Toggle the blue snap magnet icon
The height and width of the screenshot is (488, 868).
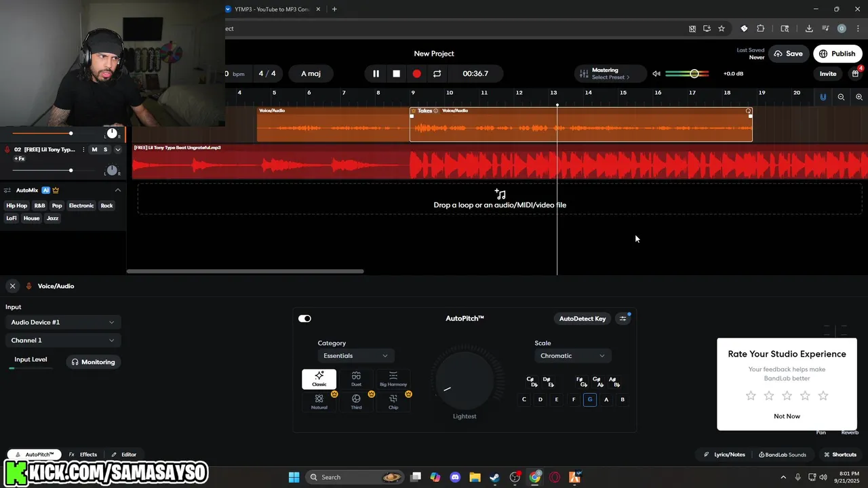823,97
